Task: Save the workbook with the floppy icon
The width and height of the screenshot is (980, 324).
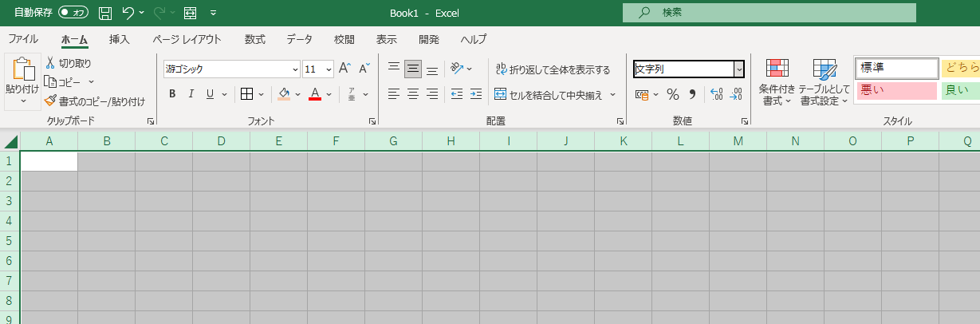Action: coord(105,13)
